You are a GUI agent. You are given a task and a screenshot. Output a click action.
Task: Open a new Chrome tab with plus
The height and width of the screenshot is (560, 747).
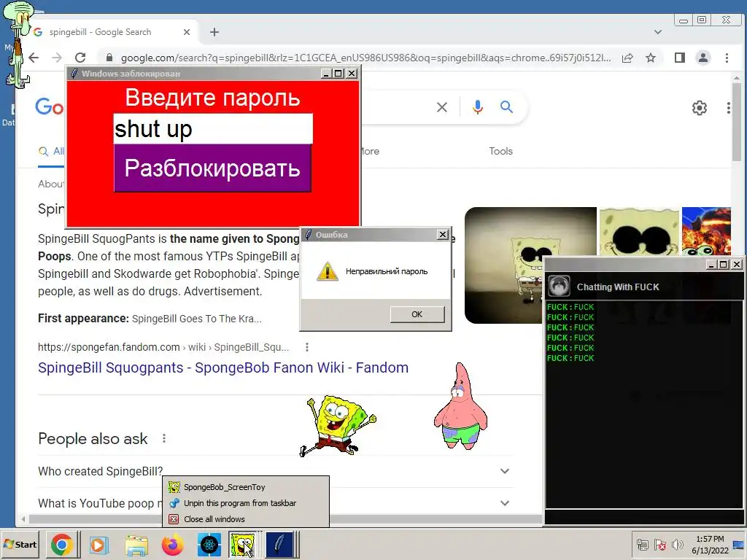click(214, 32)
